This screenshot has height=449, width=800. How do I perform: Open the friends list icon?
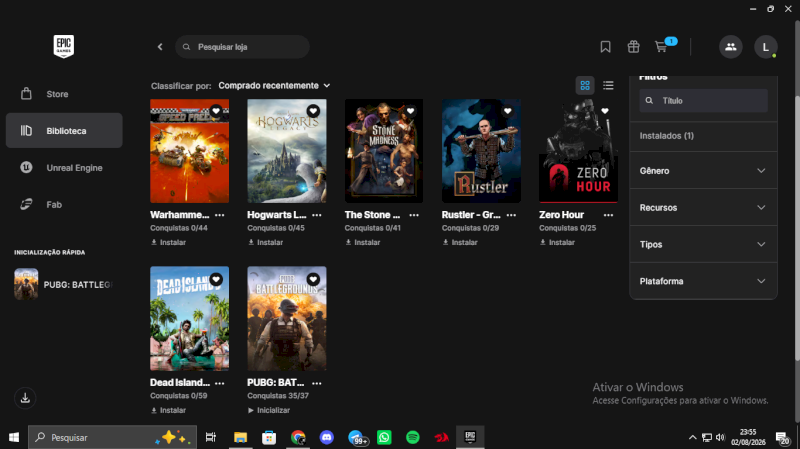click(731, 47)
